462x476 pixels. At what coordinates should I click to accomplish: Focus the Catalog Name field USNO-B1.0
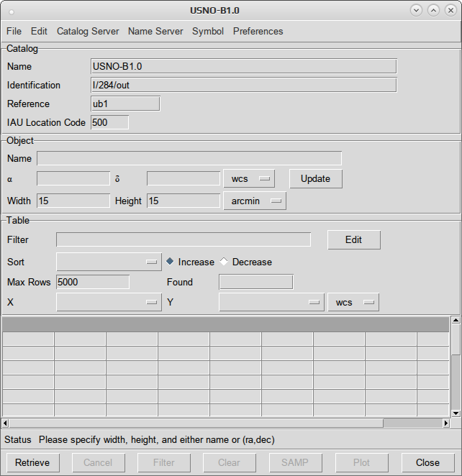(244, 66)
